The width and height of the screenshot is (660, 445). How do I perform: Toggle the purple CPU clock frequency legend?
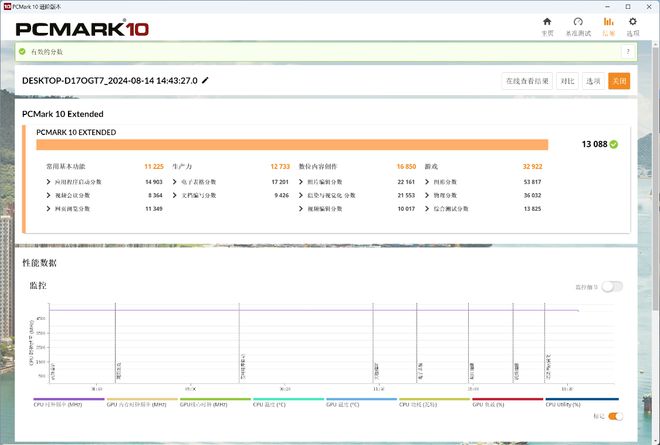pyautogui.click(x=69, y=402)
